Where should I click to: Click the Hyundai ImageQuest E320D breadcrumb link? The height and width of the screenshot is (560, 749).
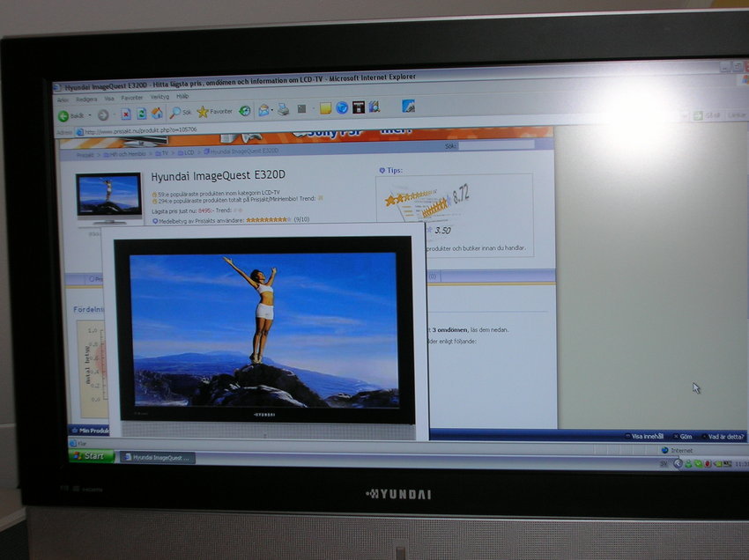(x=241, y=151)
